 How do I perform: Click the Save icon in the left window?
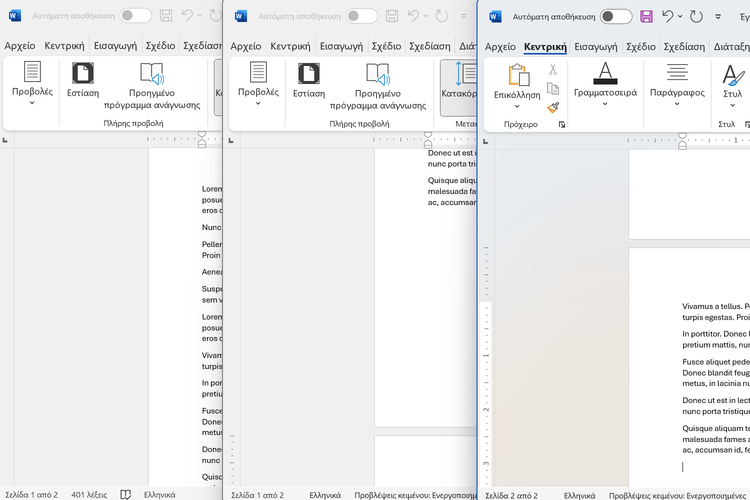(166, 16)
